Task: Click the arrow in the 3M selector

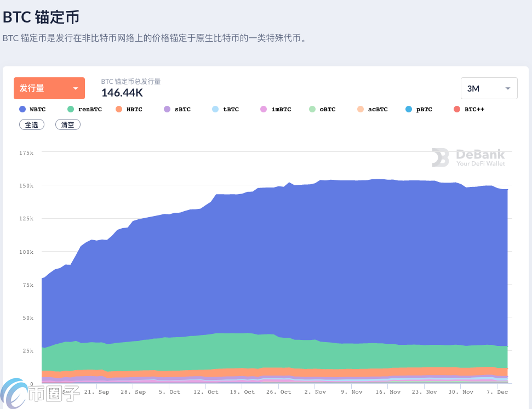Action: tap(508, 88)
